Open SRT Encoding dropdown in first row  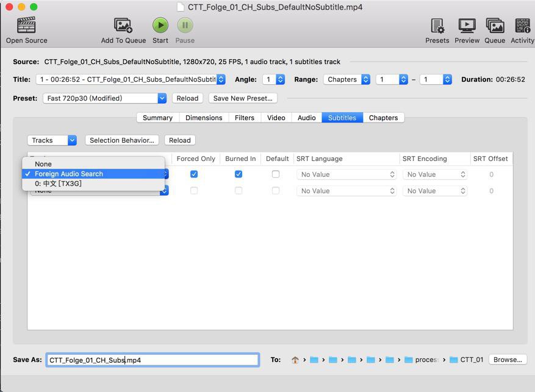(x=435, y=174)
